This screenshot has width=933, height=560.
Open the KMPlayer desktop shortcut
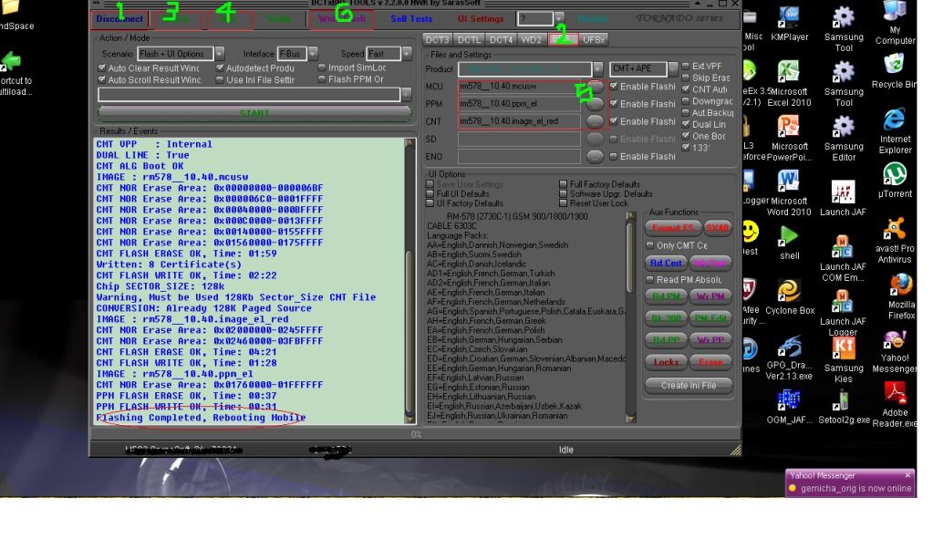(x=789, y=22)
